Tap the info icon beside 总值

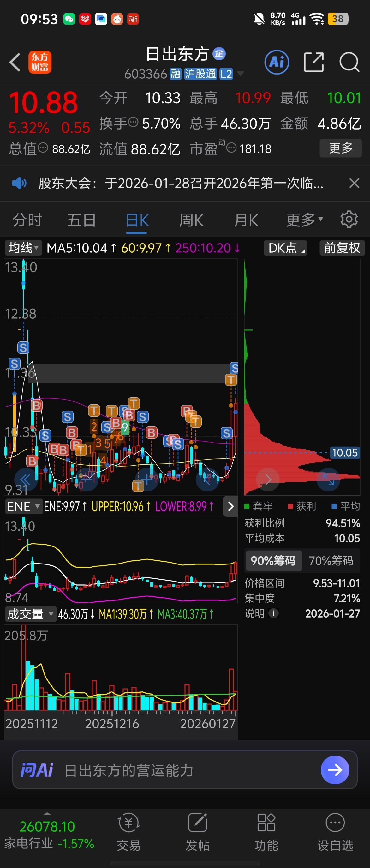tap(43, 148)
